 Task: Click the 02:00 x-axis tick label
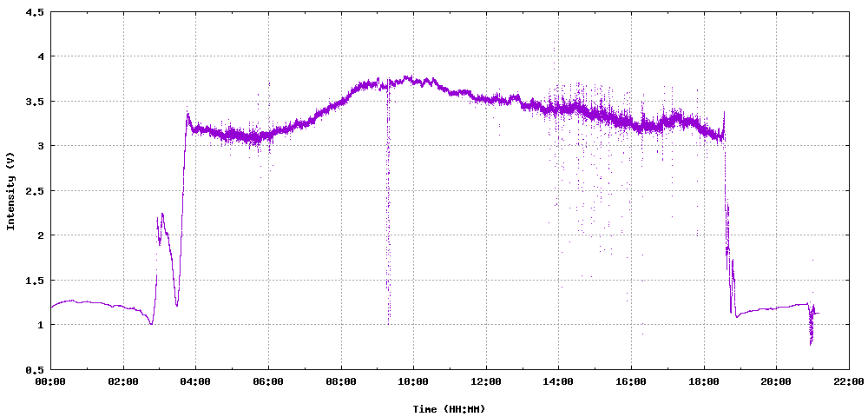click(123, 382)
